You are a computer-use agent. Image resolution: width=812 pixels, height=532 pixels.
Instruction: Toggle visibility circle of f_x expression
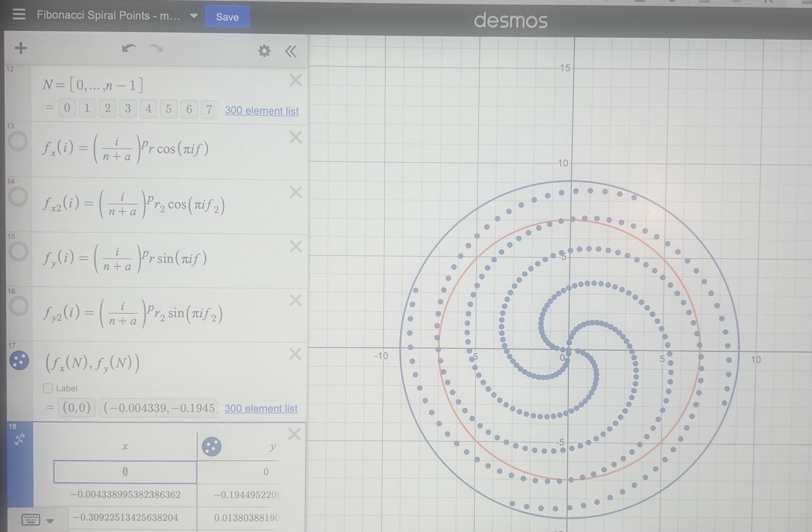(x=18, y=142)
